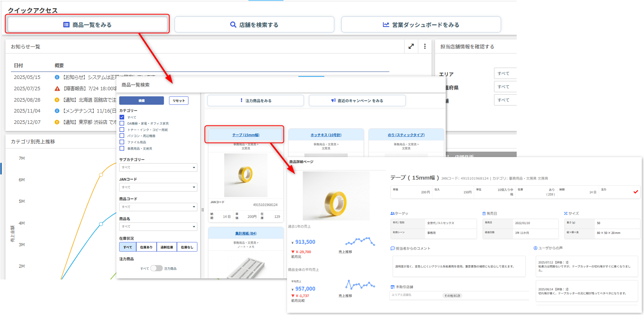Click the blue info icon for メンテナンス notice
The width and height of the screenshot is (644, 315).
pyautogui.click(x=57, y=111)
